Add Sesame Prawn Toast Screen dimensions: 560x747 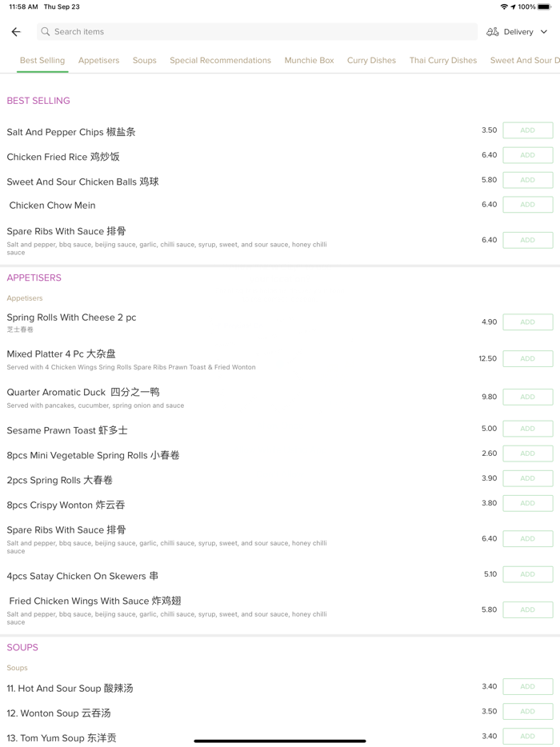point(527,429)
